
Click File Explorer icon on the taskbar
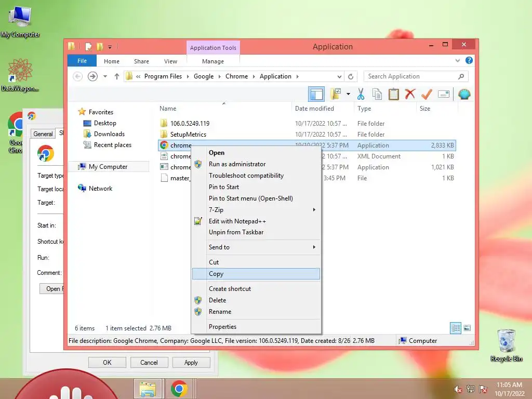[148, 389]
